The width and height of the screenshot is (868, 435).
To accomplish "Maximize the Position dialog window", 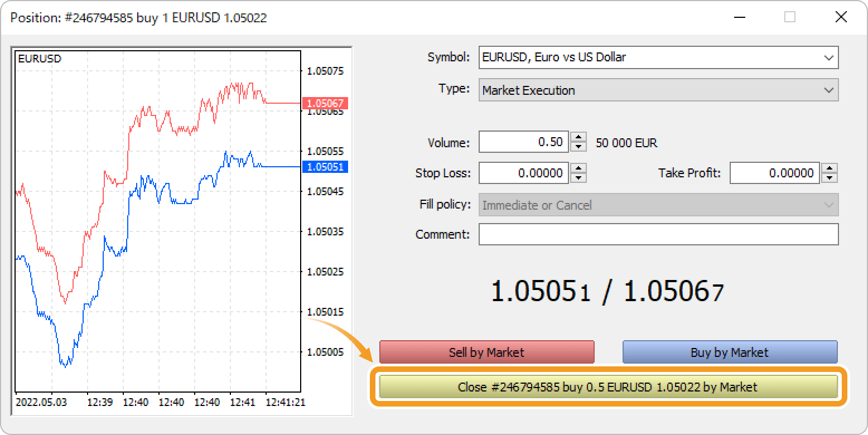I will click(790, 17).
